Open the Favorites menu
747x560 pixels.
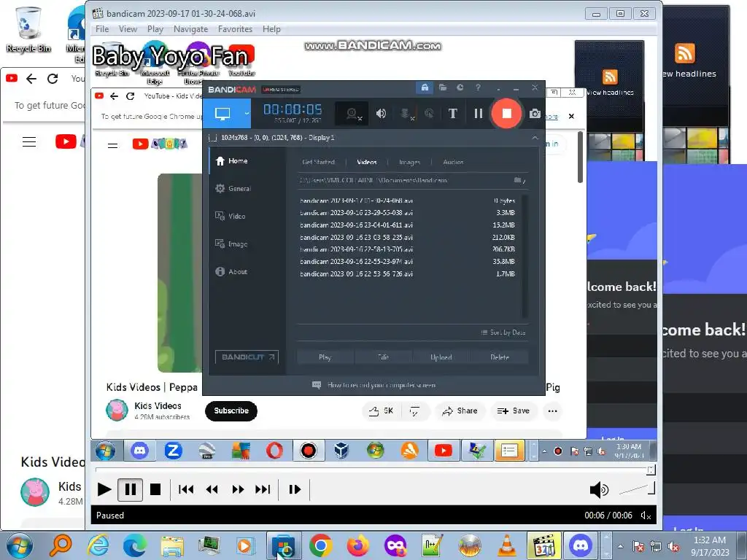[236, 29]
